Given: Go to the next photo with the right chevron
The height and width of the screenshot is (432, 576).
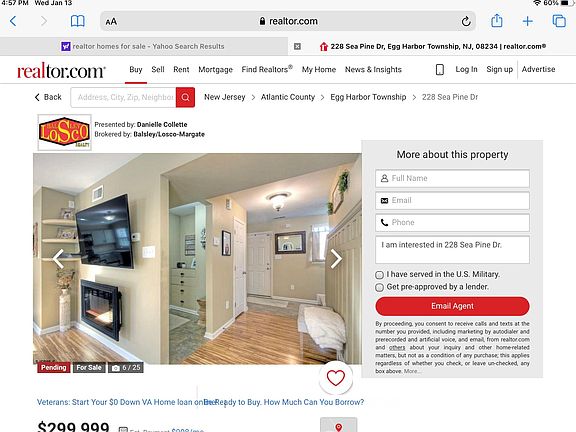Looking at the screenshot, I should 336,259.
